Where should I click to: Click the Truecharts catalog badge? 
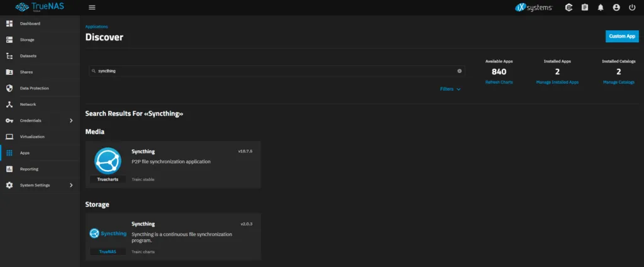tap(108, 179)
